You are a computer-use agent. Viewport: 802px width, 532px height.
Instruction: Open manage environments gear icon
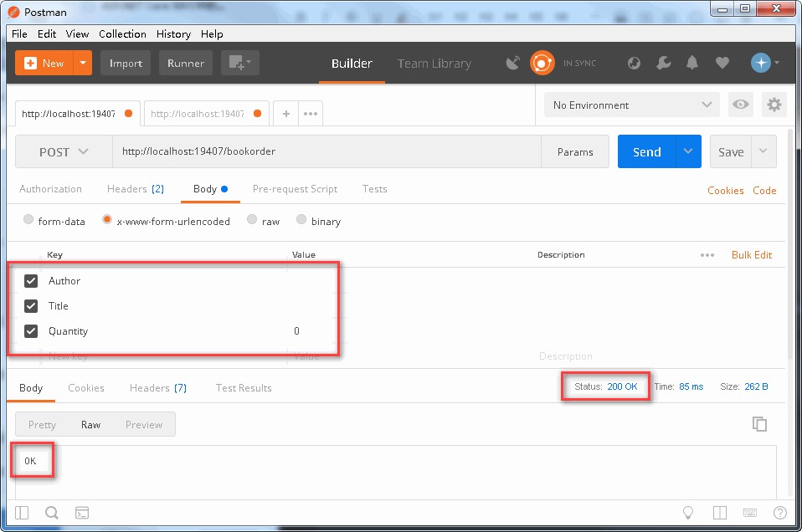774,105
